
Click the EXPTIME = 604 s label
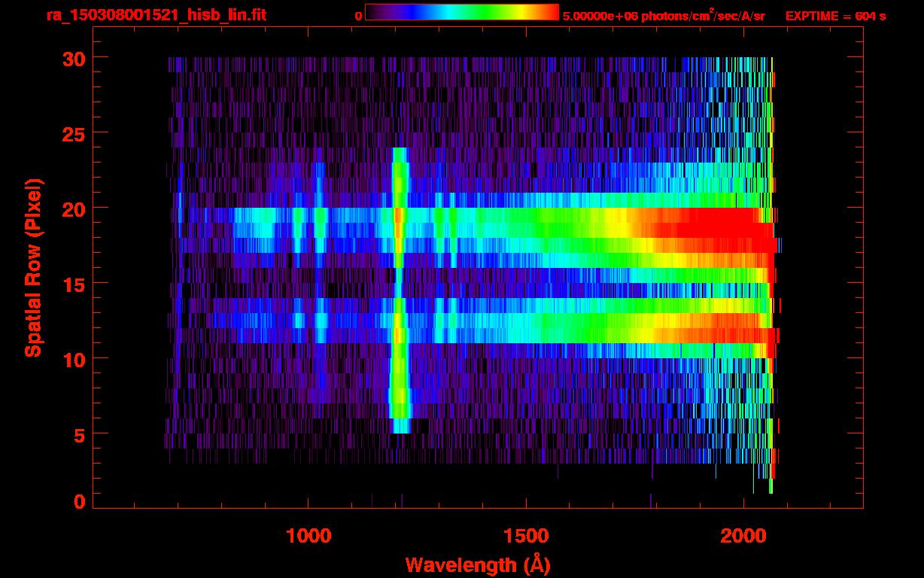[x=835, y=16]
